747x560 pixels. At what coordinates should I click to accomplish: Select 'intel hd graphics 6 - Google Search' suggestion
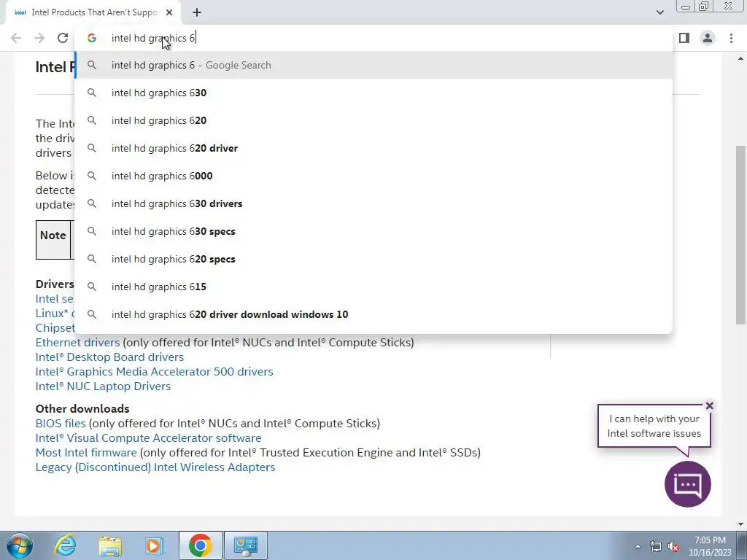374,65
